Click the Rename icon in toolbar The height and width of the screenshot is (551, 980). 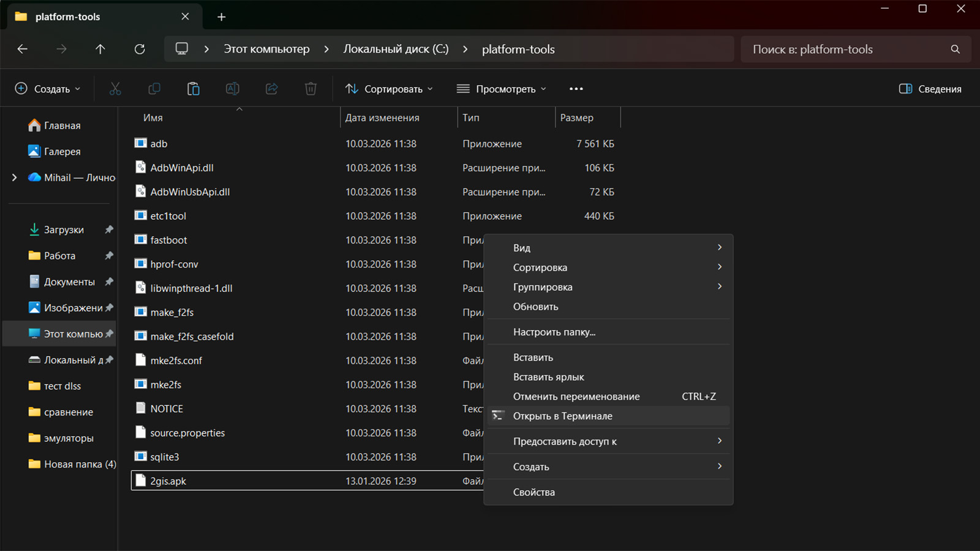point(233,89)
